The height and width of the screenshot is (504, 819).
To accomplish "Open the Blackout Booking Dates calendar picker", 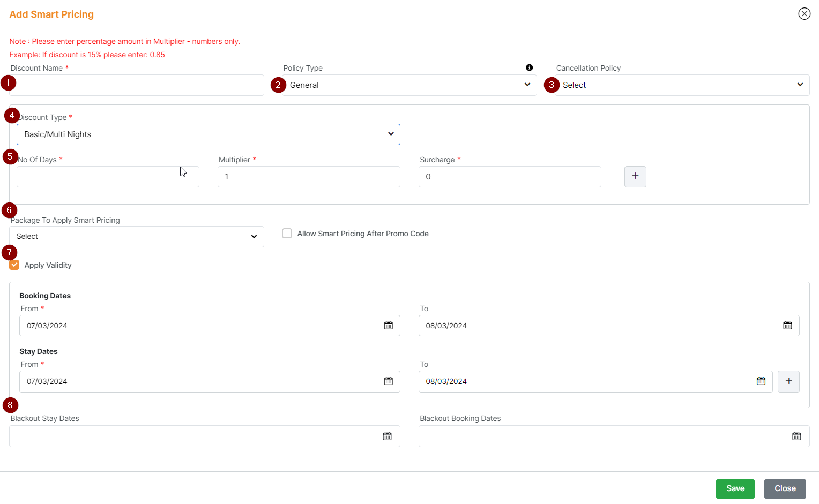I will 797,435.
